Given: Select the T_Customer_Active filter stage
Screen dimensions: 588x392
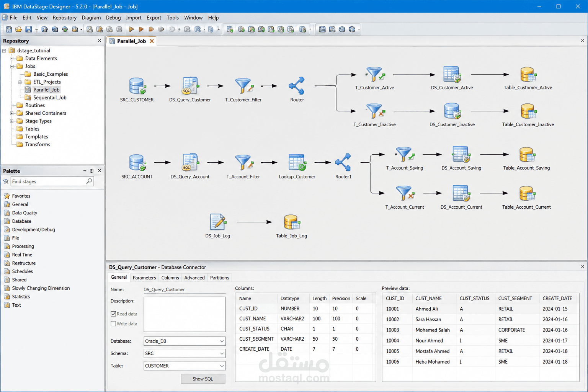Looking at the screenshot, I should [x=375, y=74].
